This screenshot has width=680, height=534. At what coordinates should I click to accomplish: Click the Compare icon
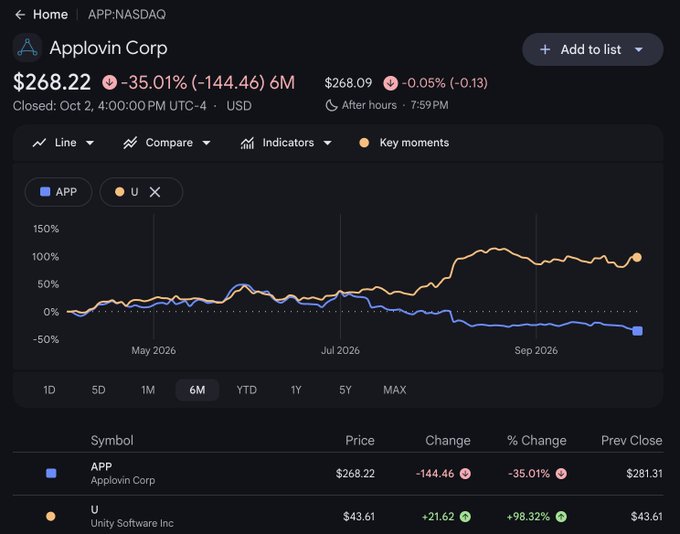(130, 143)
